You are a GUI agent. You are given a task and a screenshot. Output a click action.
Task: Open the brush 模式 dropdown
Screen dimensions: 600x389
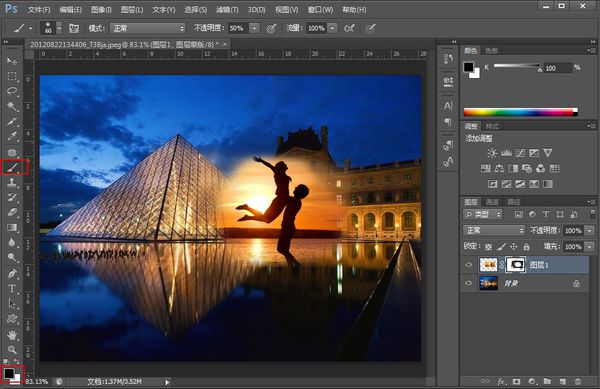[x=148, y=28]
